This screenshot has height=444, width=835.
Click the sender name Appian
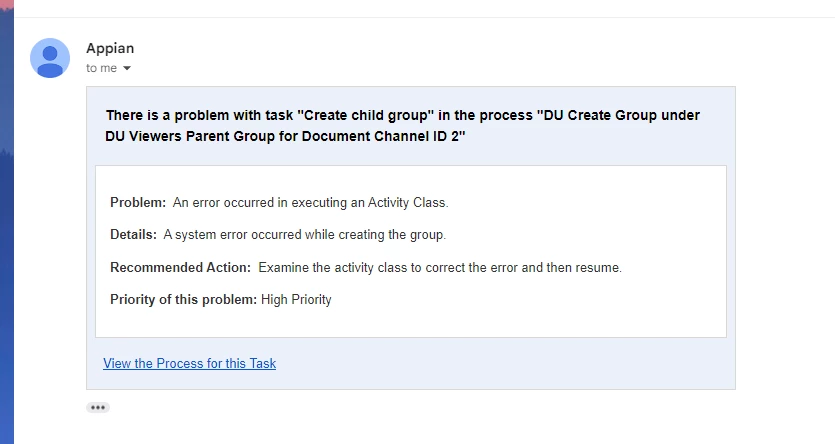(x=110, y=48)
